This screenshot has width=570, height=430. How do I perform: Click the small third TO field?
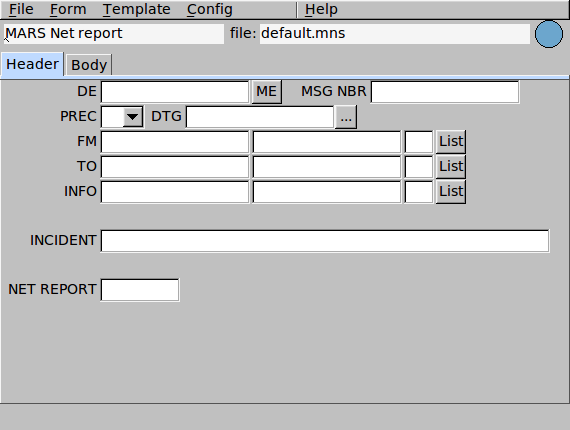tap(419, 167)
